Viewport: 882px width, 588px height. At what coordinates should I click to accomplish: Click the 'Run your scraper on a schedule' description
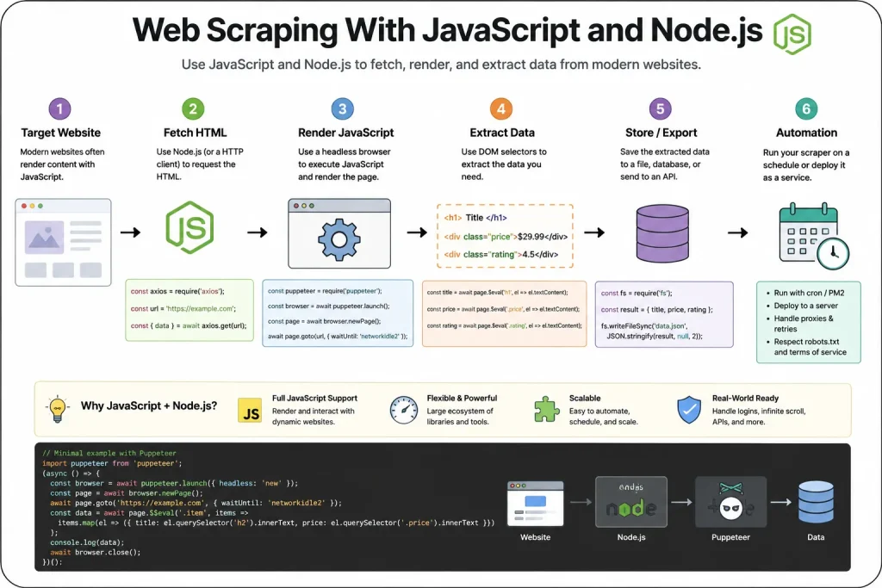(806, 164)
